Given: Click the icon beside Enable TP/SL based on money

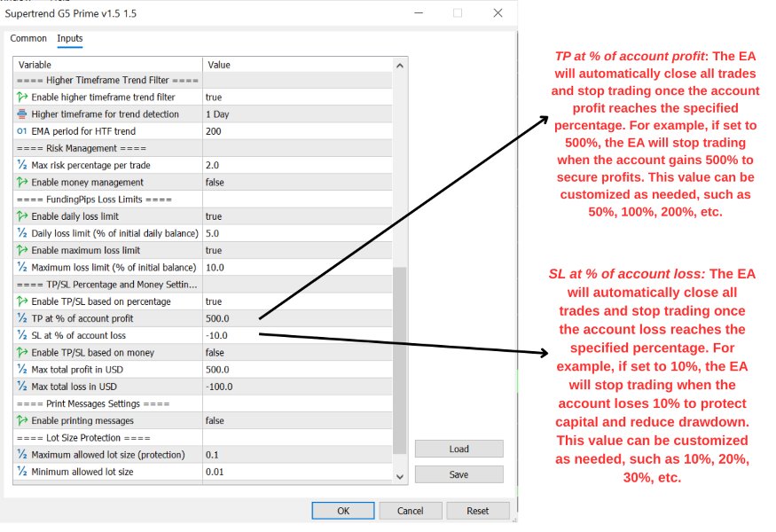Looking at the screenshot, I should pos(22,352).
